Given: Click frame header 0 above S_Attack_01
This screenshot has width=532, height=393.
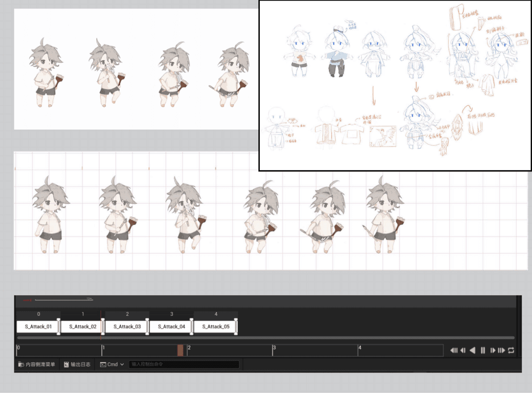Looking at the screenshot, I should pyautogui.click(x=39, y=314).
